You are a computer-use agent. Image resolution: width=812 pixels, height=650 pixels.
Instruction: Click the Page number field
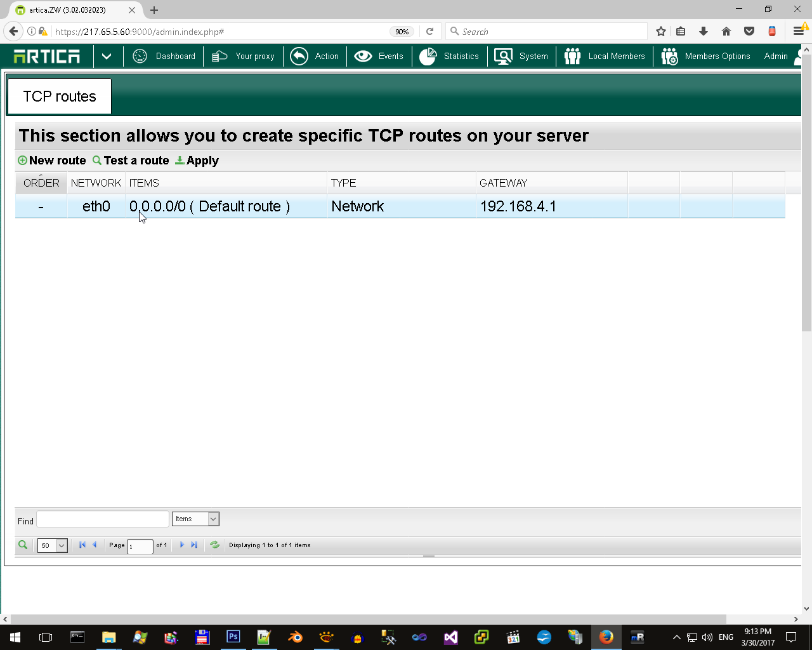140,546
